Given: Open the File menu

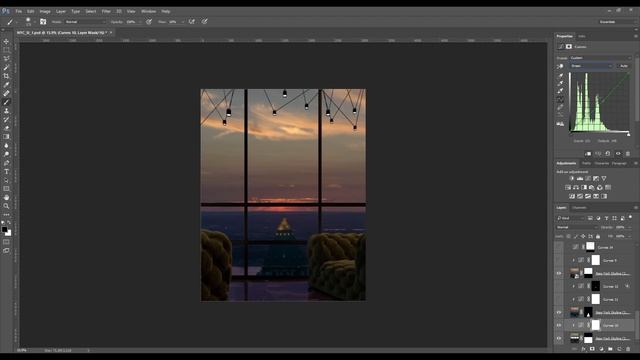Looking at the screenshot, I should (x=18, y=11).
